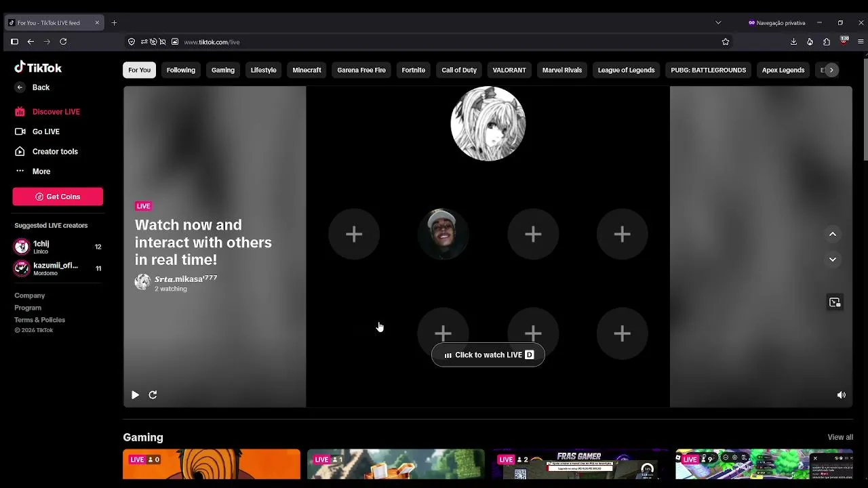Viewport: 868px width, 488px height.
Task: Select the Fortnite category tab
Action: tap(414, 70)
